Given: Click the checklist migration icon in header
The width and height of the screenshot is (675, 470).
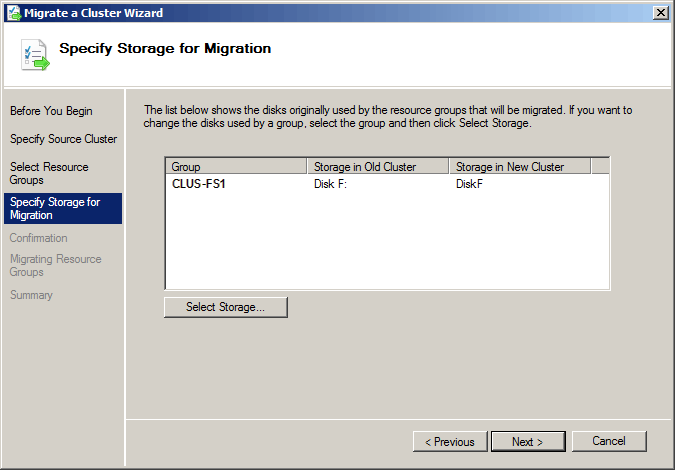Looking at the screenshot, I should tap(35, 55).
